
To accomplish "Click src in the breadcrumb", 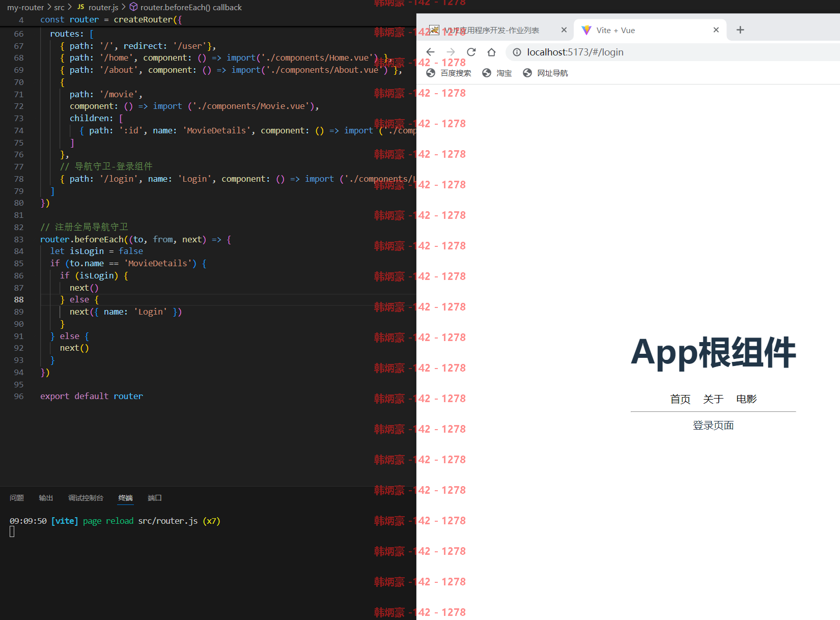I will (59, 7).
